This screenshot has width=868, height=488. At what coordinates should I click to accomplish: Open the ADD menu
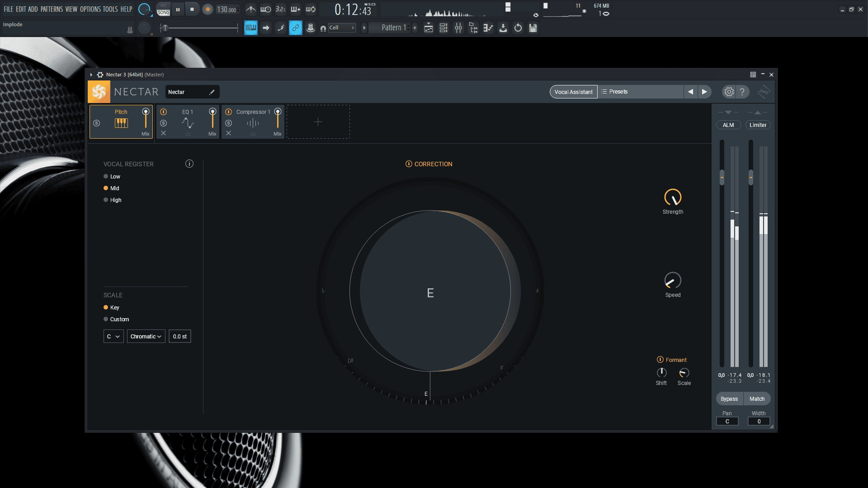click(x=33, y=9)
